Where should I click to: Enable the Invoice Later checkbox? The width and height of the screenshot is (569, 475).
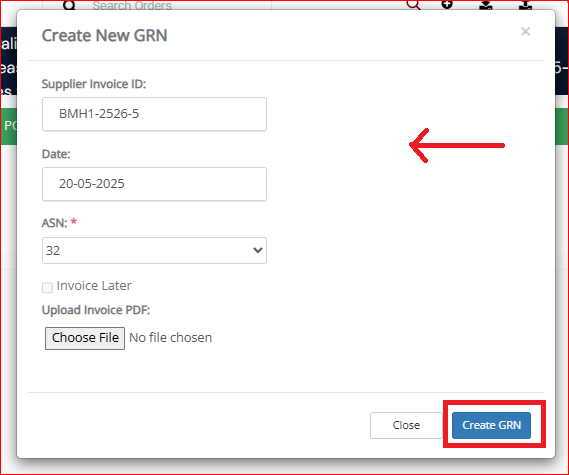[47, 287]
